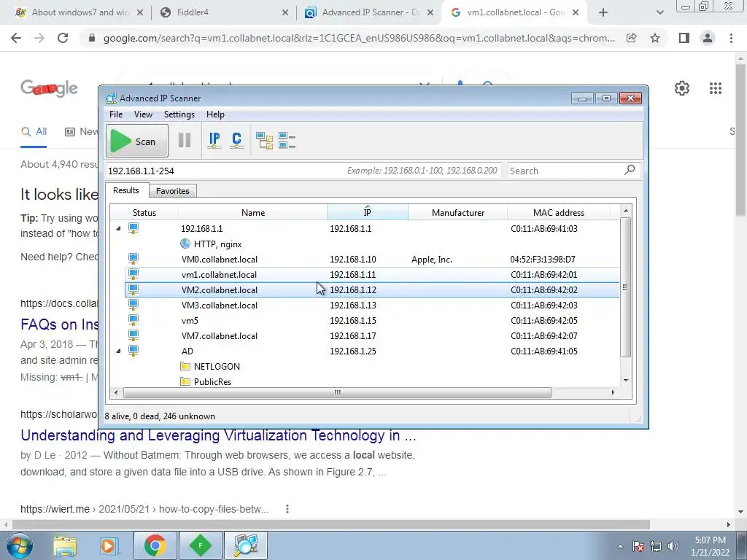Switch to the Favorites tab
Viewport: 747px width, 560px height.
coord(172,191)
